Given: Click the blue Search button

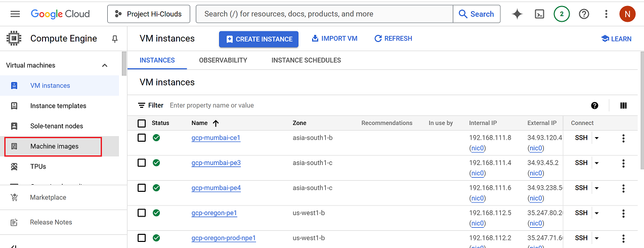Looking at the screenshot, I should (477, 14).
